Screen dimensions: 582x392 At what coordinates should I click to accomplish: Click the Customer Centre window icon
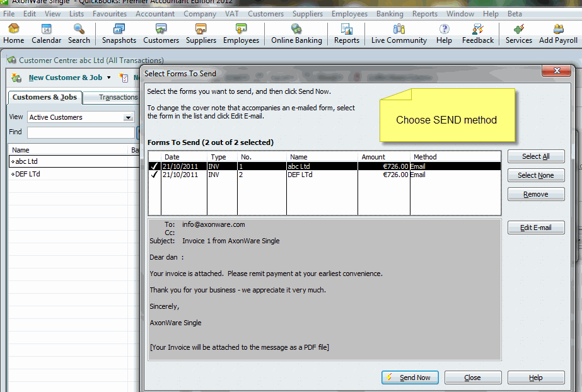click(12, 60)
